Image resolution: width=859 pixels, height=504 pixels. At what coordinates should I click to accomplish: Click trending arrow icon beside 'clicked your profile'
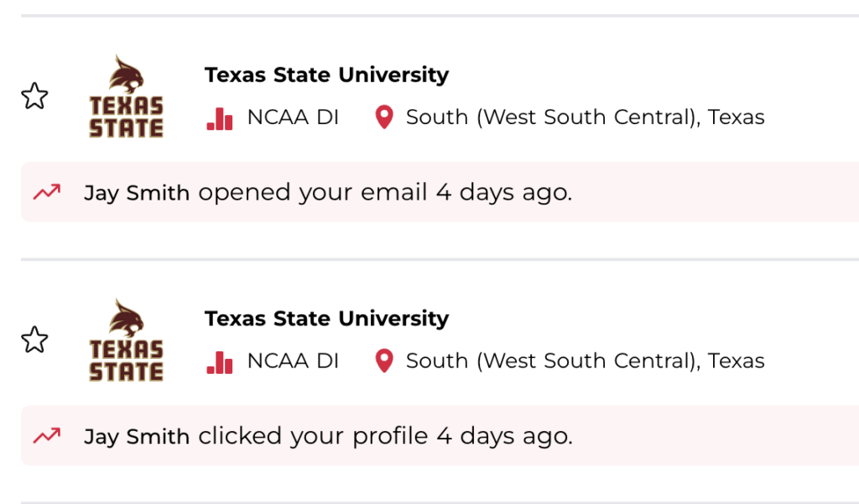pos(47,436)
